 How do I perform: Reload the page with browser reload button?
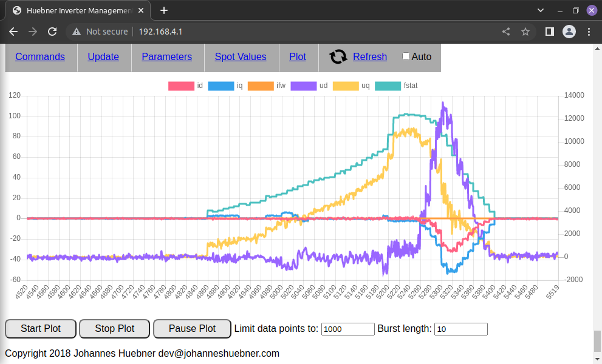coord(52,32)
